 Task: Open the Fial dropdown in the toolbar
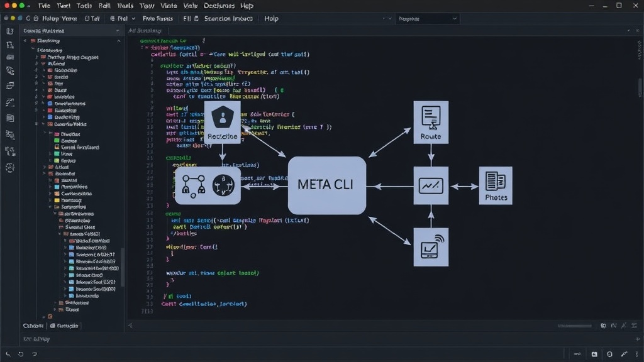(x=123, y=18)
